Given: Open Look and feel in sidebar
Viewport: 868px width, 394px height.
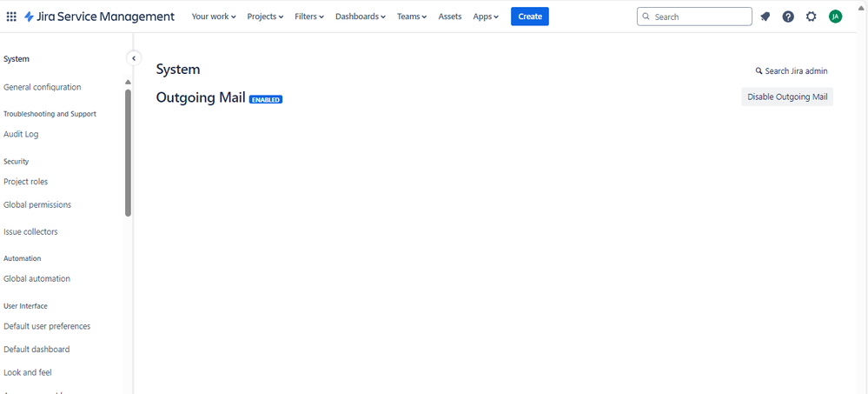Looking at the screenshot, I should [x=28, y=372].
